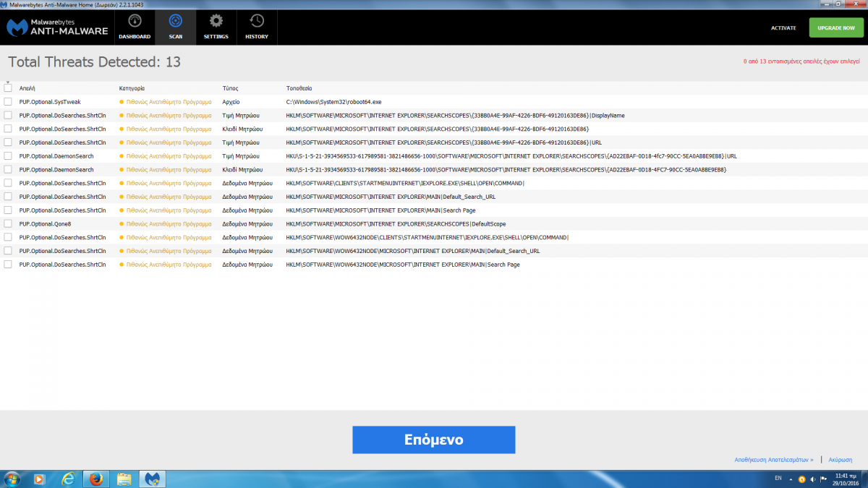Image resolution: width=868 pixels, height=488 pixels.
Task: Check the PUP.Optional.Qone8 row checkbox
Action: click(8, 224)
